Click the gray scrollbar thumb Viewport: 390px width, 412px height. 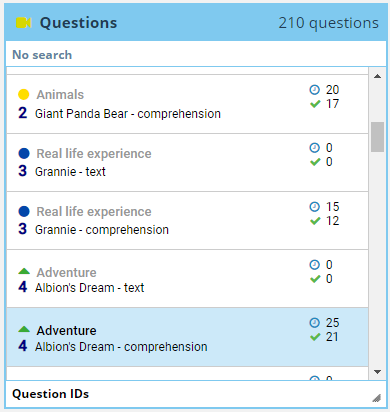(377, 137)
